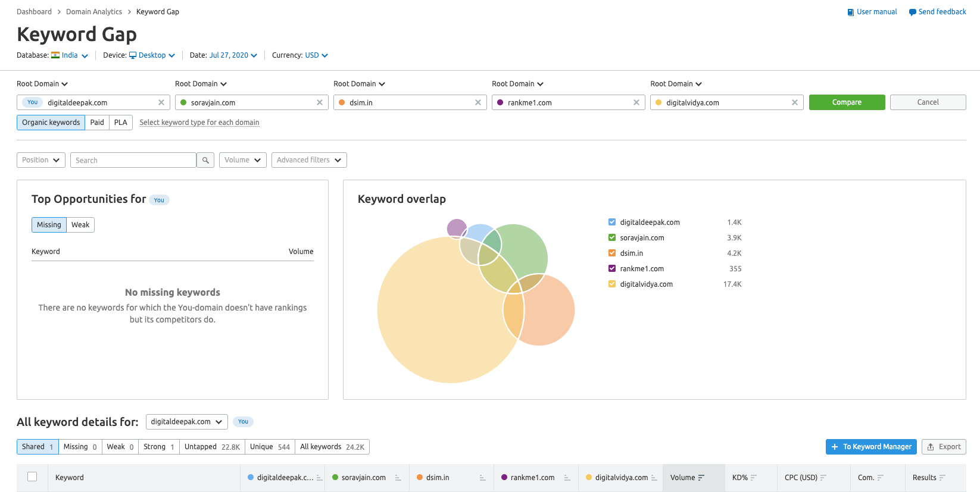Image resolution: width=980 pixels, height=492 pixels.
Task: Sort by soravjain.com column icon
Action: click(398, 478)
